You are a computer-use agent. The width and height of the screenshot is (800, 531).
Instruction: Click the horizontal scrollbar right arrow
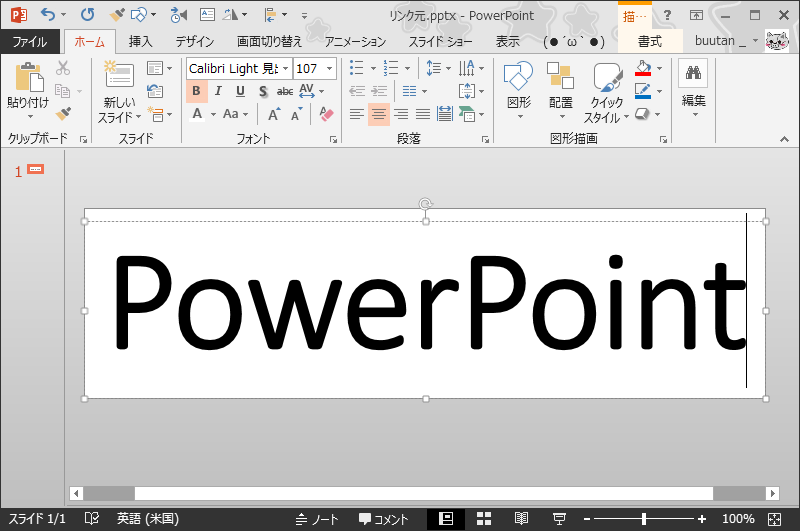click(x=772, y=493)
